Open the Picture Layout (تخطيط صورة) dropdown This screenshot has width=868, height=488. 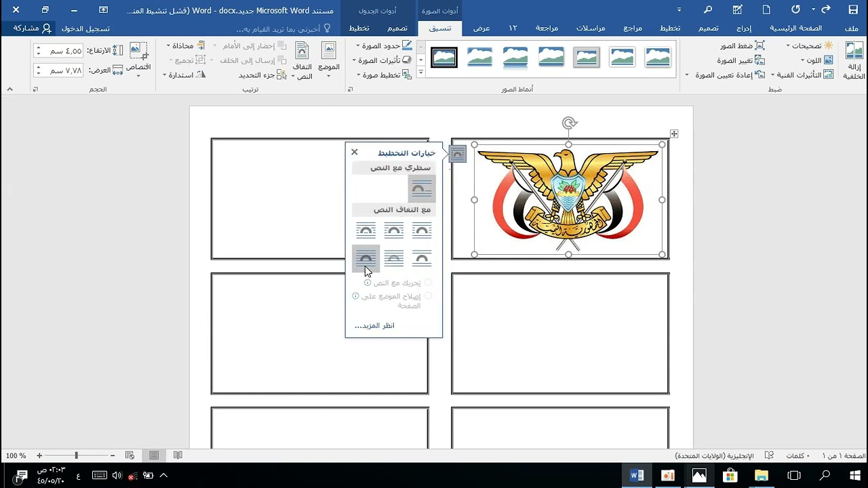coord(384,75)
